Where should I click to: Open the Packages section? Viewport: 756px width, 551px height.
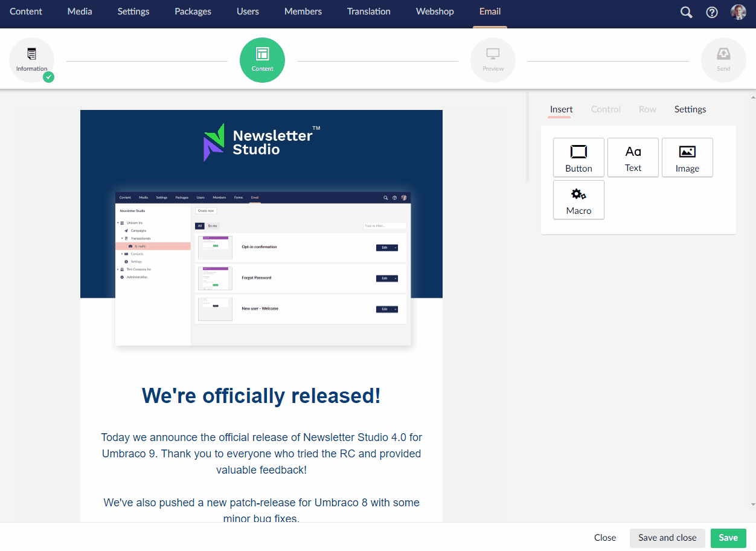coord(193,11)
